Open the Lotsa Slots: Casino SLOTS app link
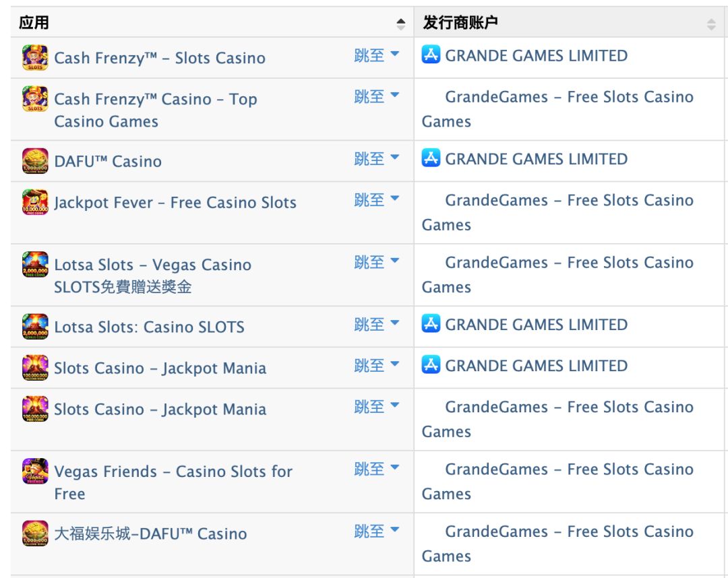This screenshot has width=728, height=578. pos(149,327)
